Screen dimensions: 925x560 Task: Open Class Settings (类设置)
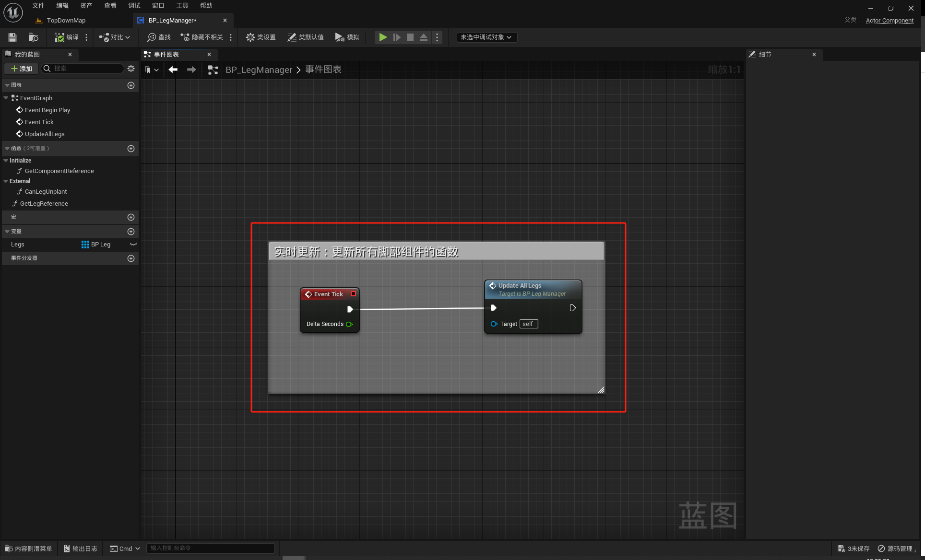tap(261, 37)
